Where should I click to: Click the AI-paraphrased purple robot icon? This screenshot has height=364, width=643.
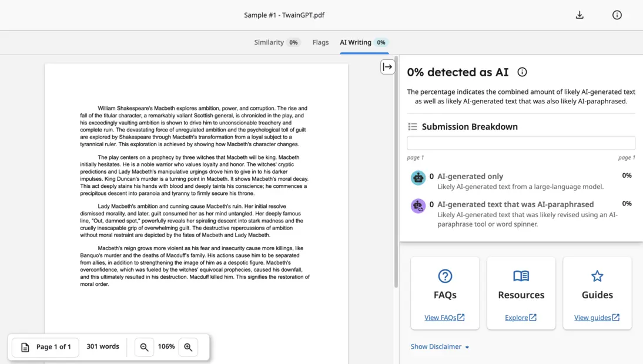coord(418,205)
